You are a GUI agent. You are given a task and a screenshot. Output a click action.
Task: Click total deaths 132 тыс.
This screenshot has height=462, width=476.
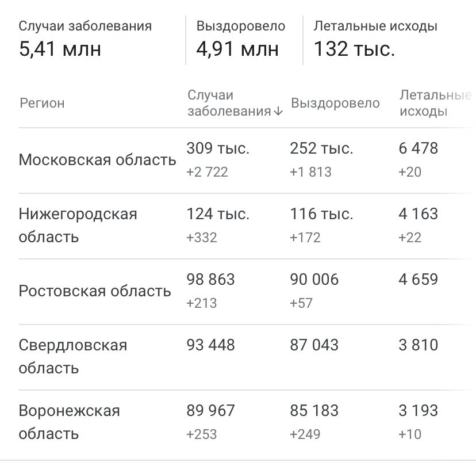354,49
